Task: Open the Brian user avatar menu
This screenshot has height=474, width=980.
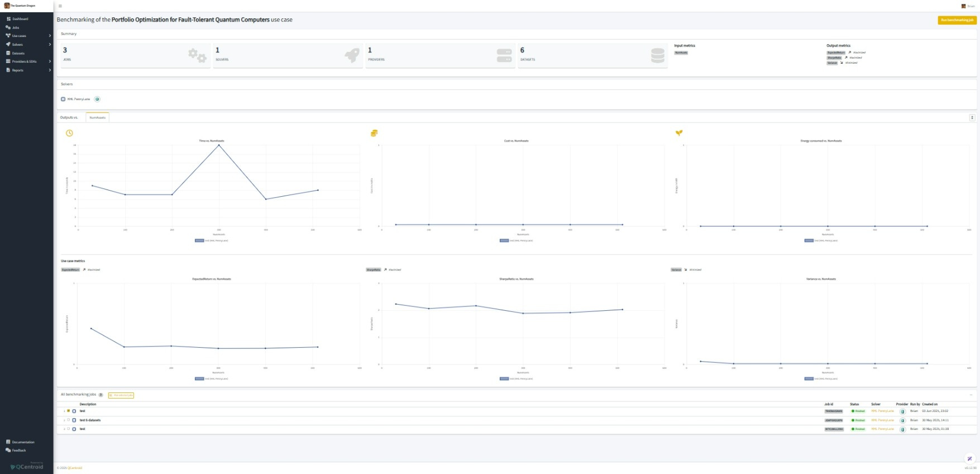Action: click(x=968, y=6)
